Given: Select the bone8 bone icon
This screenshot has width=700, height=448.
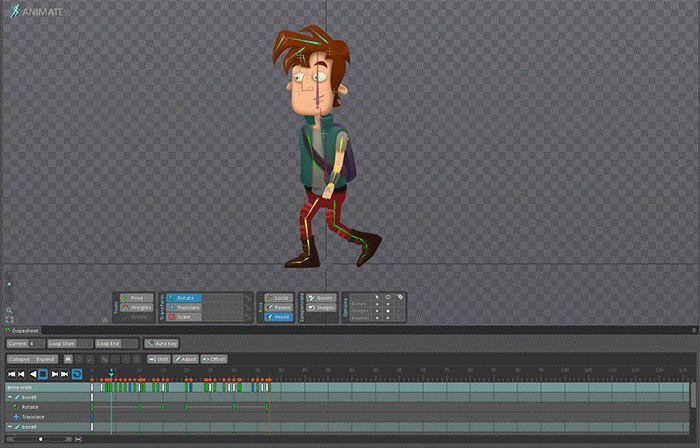Looking at the screenshot, I should [17, 397].
